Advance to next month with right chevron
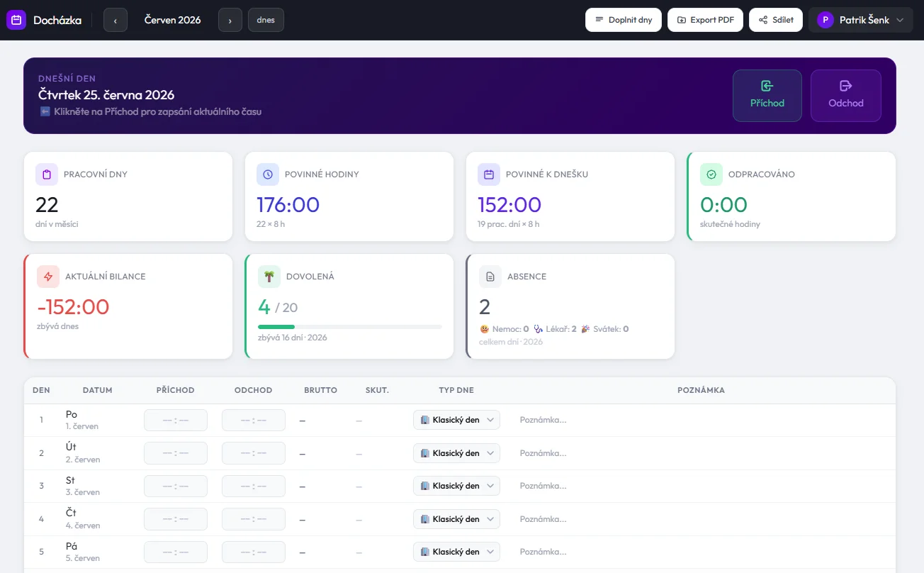Screen dimensions: 924x573 point(230,20)
